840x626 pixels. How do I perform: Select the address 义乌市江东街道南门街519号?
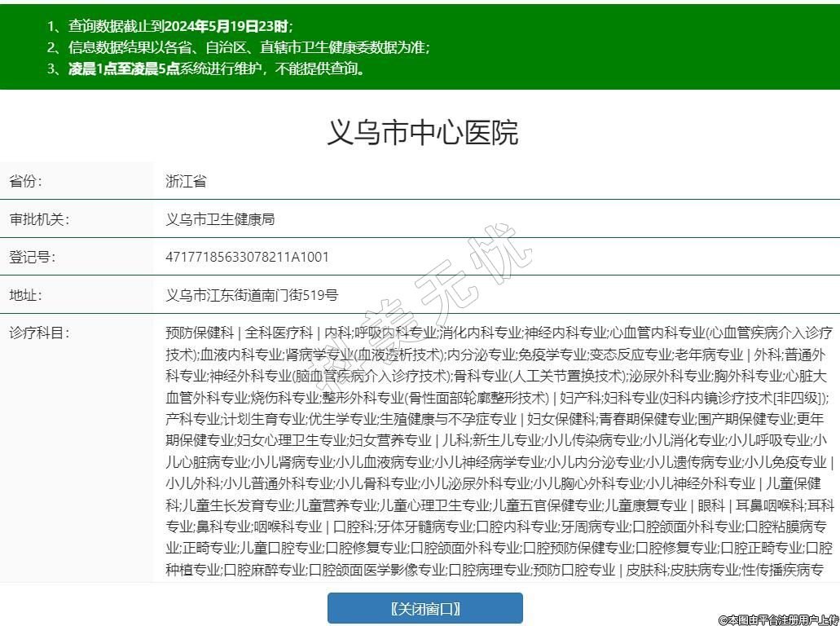[252, 295]
